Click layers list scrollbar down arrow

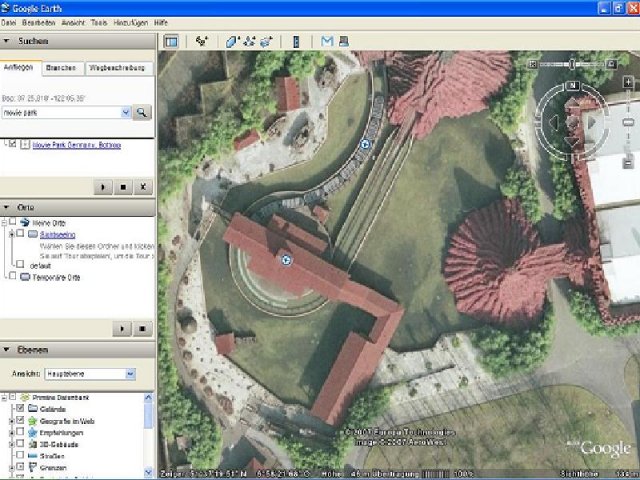148,472
